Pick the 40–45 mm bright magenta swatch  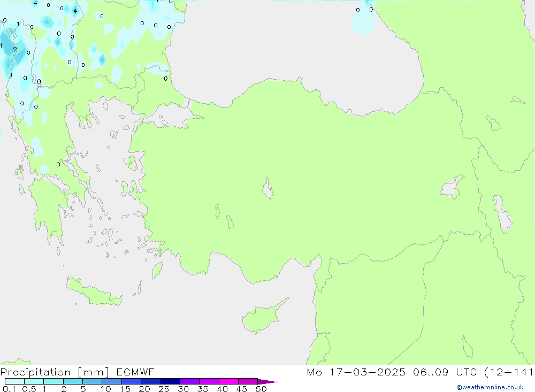(228, 381)
